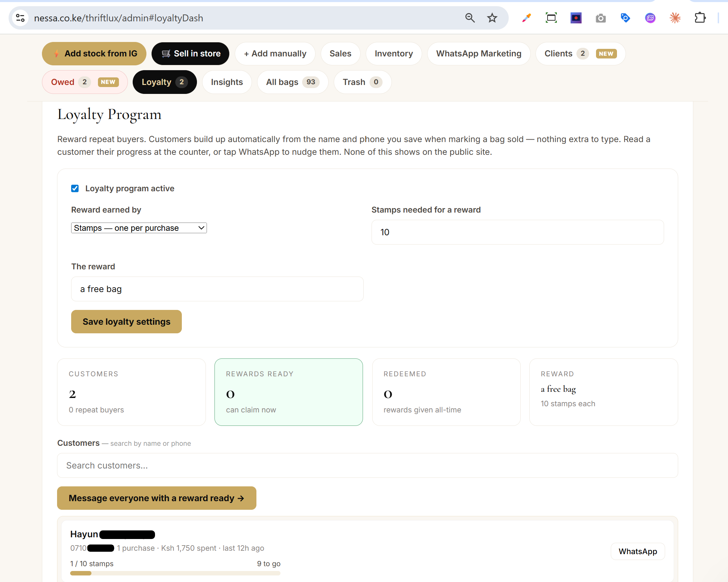Open WhatsApp Marketing tab
The width and height of the screenshot is (728, 582).
pyautogui.click(x=479, y=54)
